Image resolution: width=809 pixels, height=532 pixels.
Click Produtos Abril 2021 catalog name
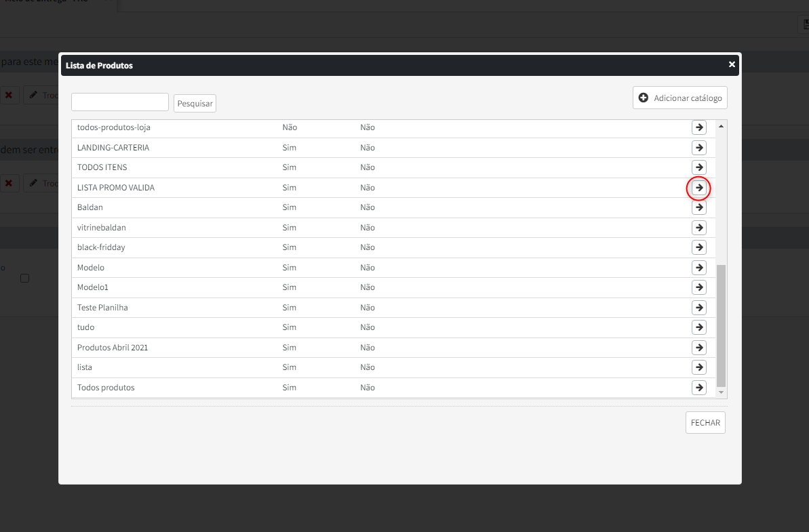113,348
